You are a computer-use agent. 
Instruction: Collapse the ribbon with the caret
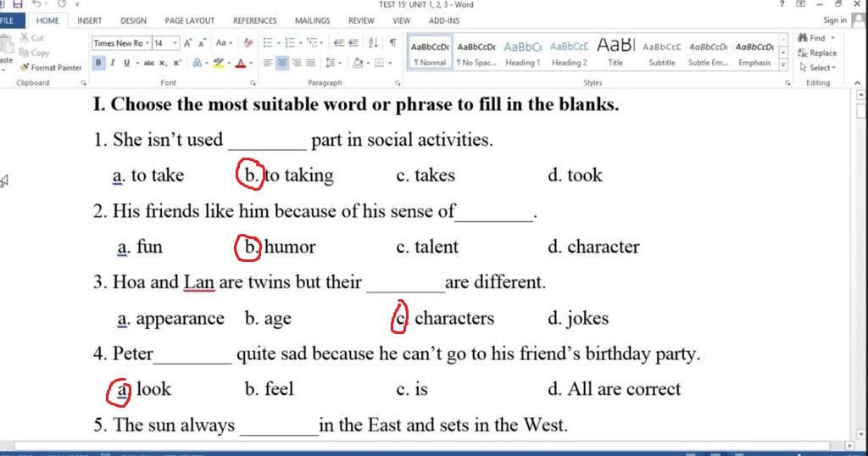click(x=858, y=82)
